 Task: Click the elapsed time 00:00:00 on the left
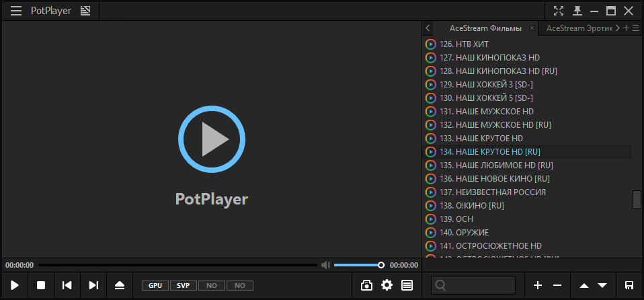click(x=19, y=265)
